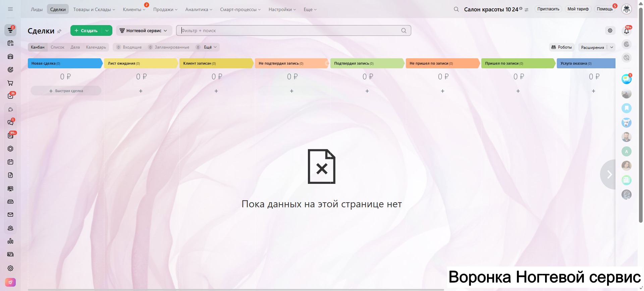
Task: Switch to the Дела view
Action: pyautogui.click(x=75, y=47)
